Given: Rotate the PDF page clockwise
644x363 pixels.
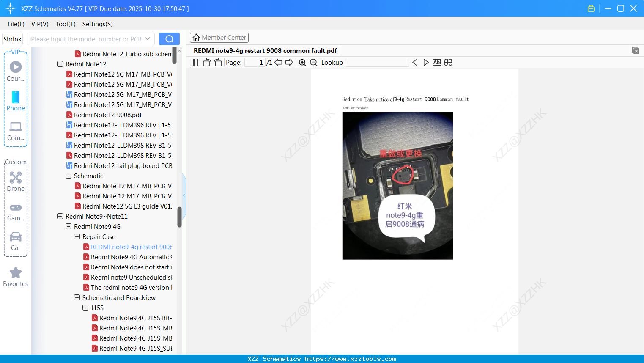Looking at the screenshot, I should [x=217, y=62].
